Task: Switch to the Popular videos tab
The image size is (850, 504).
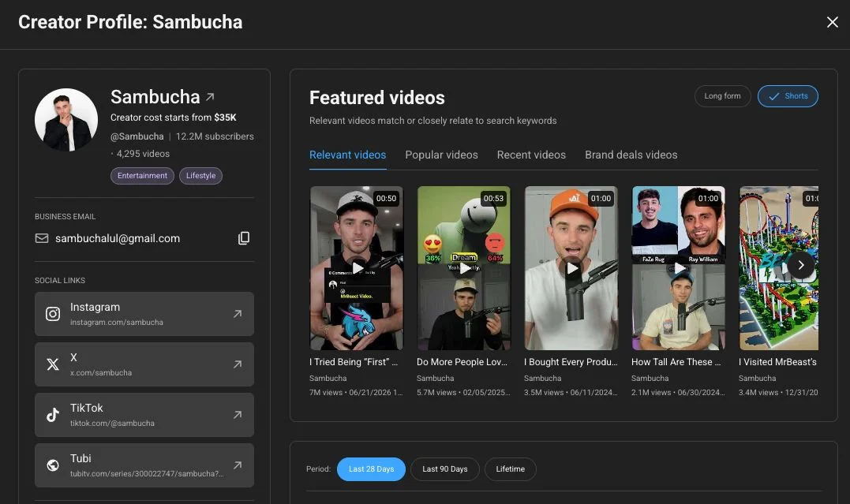Action: click(x=441, y=155)
